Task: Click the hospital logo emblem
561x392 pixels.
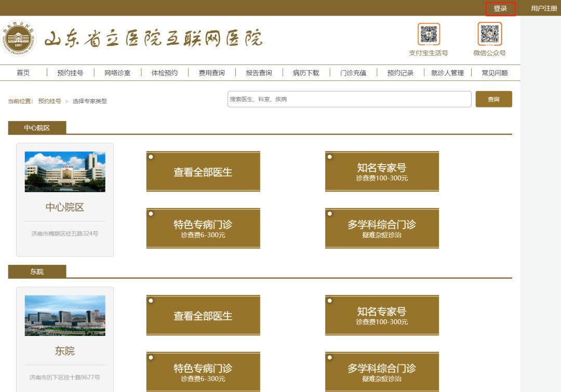Action: [19, 39]
